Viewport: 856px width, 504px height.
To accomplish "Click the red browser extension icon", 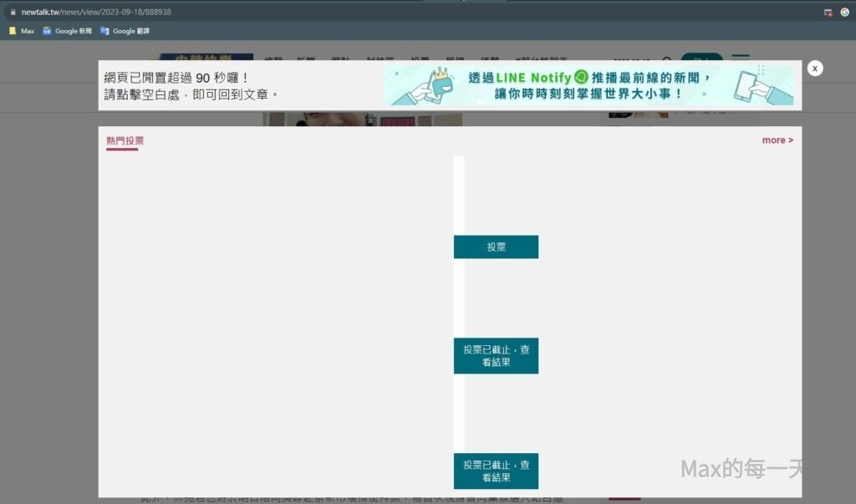I will click(828, 13).
